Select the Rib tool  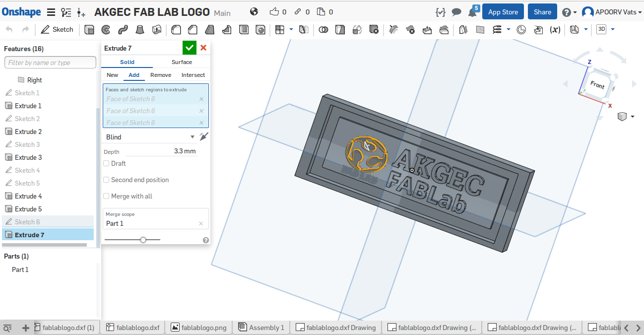coord(226,30)
